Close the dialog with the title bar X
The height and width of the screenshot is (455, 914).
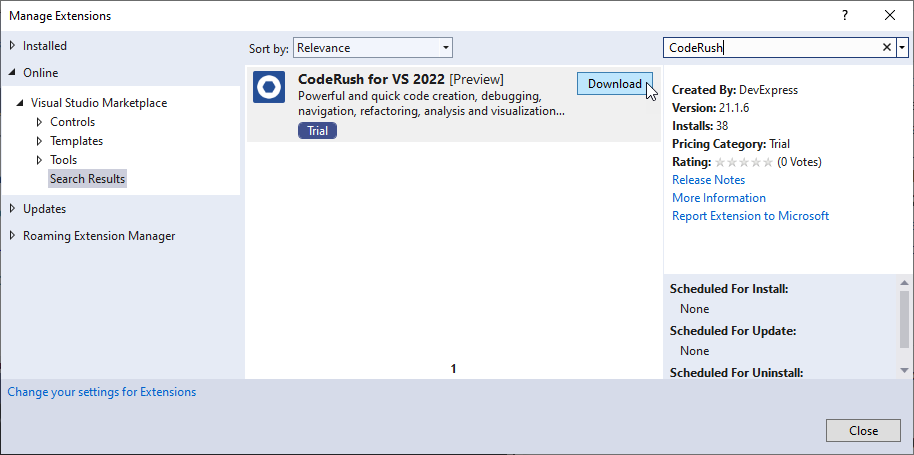coord(890,16)
